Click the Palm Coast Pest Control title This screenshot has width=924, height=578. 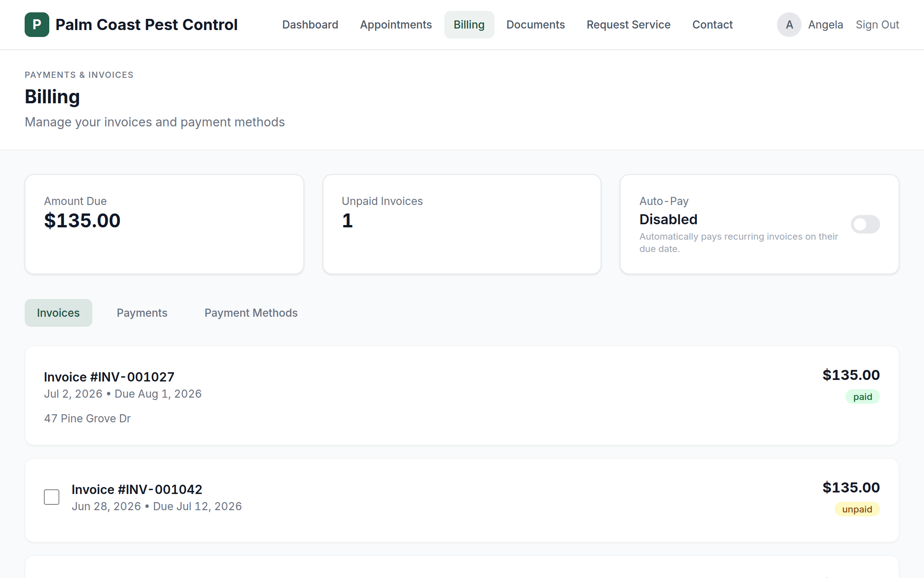(146, 25)
